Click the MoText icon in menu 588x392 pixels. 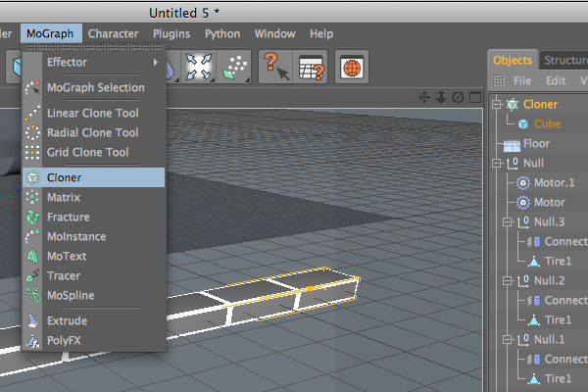(32, 256)
